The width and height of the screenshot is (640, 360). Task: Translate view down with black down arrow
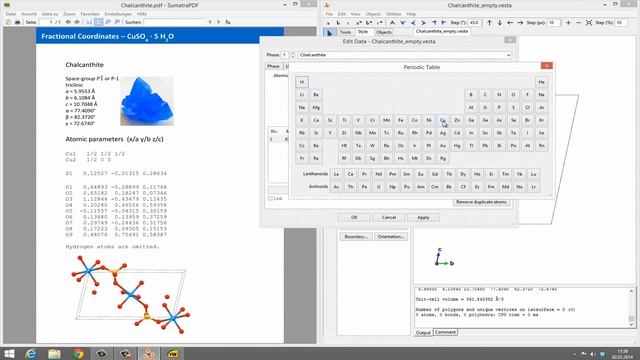(500, 23)
